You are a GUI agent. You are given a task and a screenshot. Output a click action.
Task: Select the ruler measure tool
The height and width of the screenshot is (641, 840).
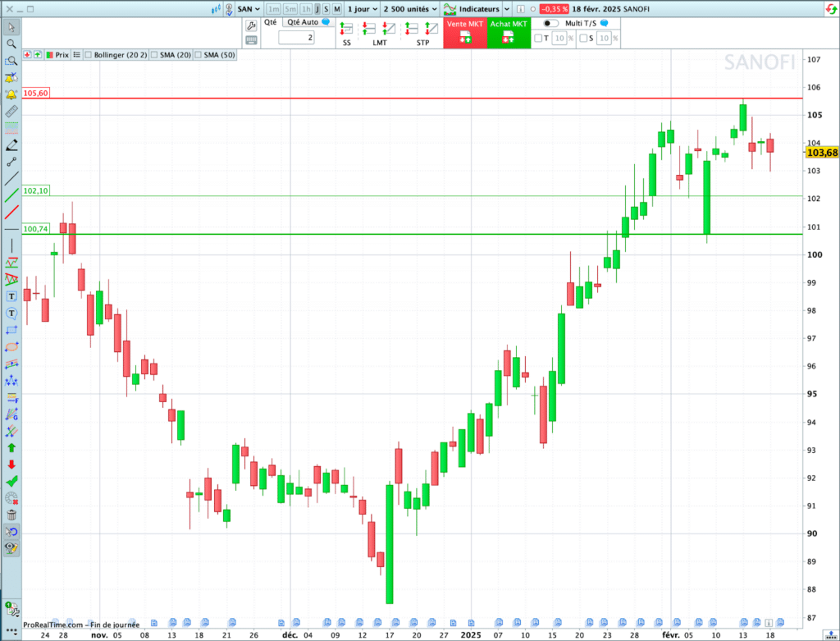(x=11, y=112)
